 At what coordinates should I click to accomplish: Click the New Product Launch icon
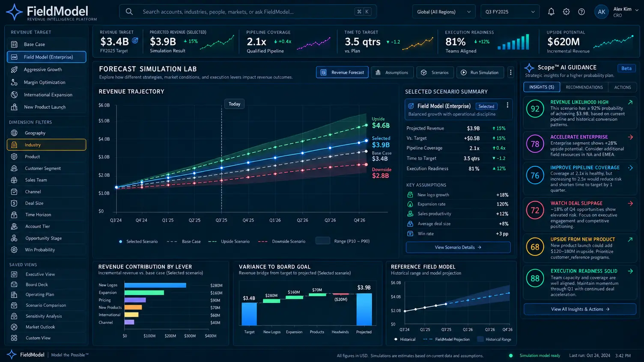[x=14, y=107]
